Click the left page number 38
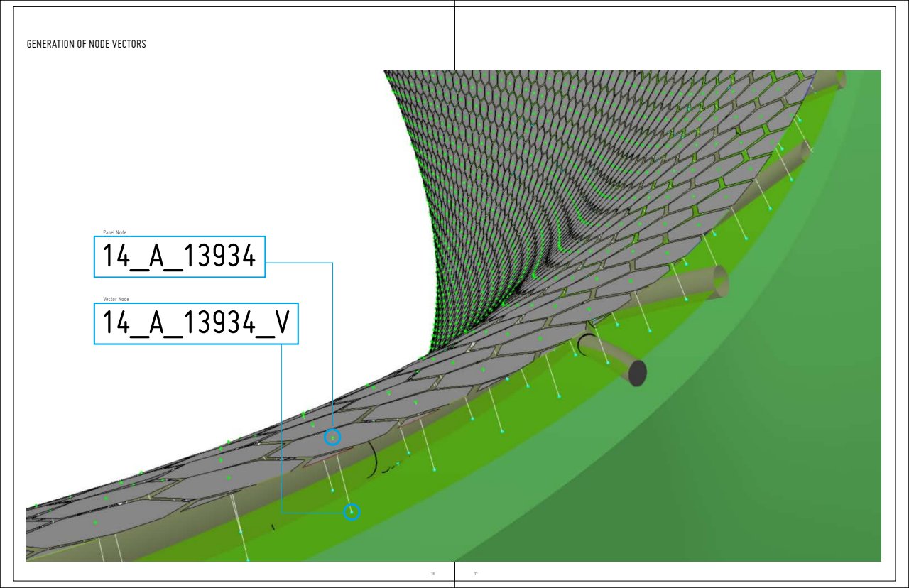The width and height of the screenshot is (909, 588). click(432, 573)
